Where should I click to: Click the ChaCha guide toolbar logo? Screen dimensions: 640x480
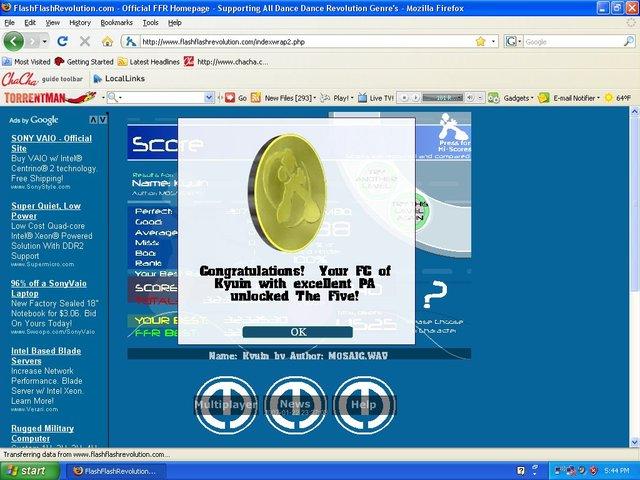tap(42, 79)
